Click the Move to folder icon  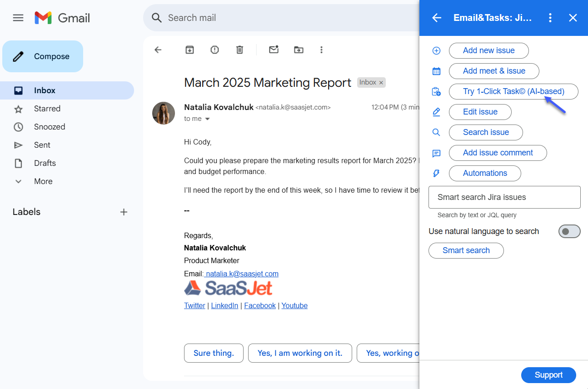(299, 50)
